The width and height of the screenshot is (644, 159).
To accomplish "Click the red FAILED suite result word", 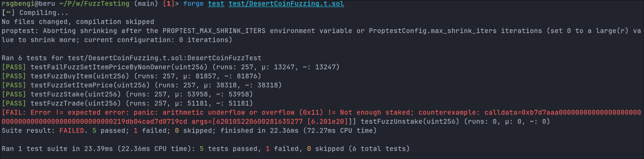I will coord(72,131).
